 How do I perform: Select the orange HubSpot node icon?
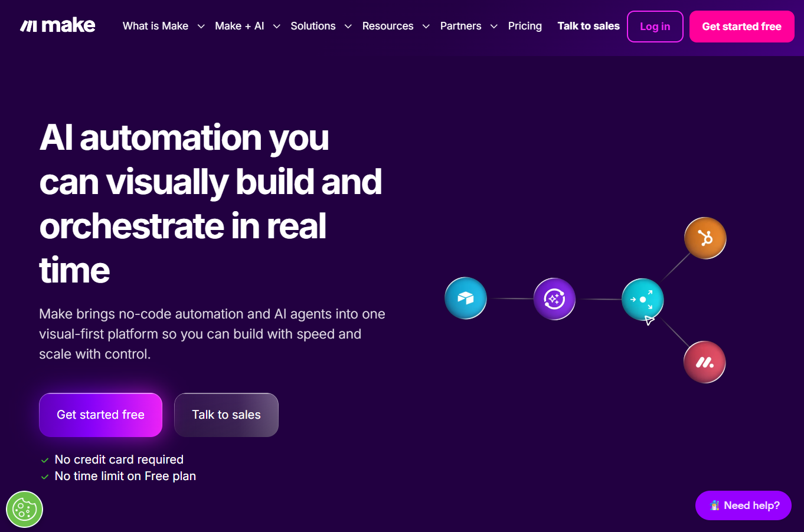[x=705, y=238]
